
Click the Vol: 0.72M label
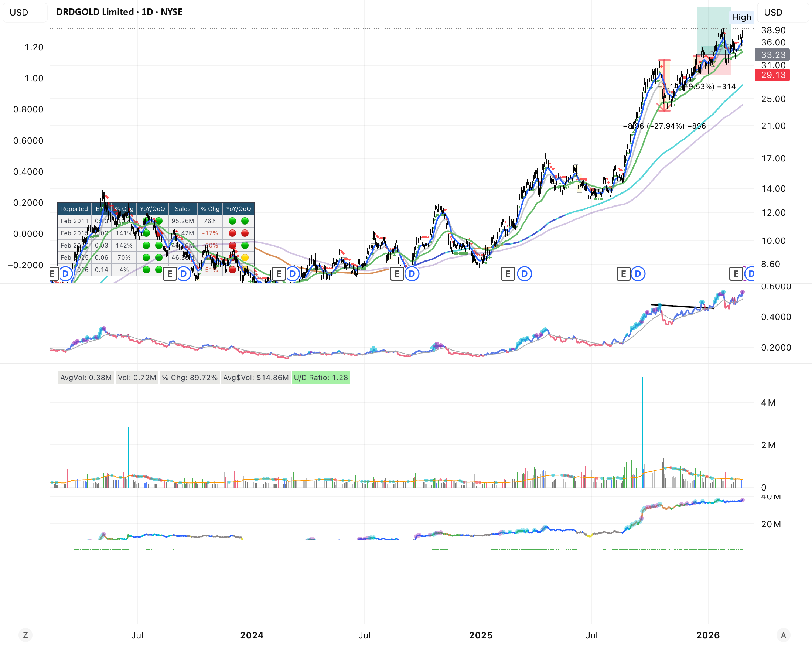pyautogui.click(x=137, y=378)
